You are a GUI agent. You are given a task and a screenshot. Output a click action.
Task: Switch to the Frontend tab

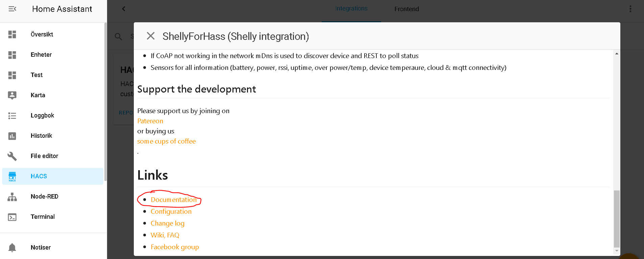pos(406,9)
